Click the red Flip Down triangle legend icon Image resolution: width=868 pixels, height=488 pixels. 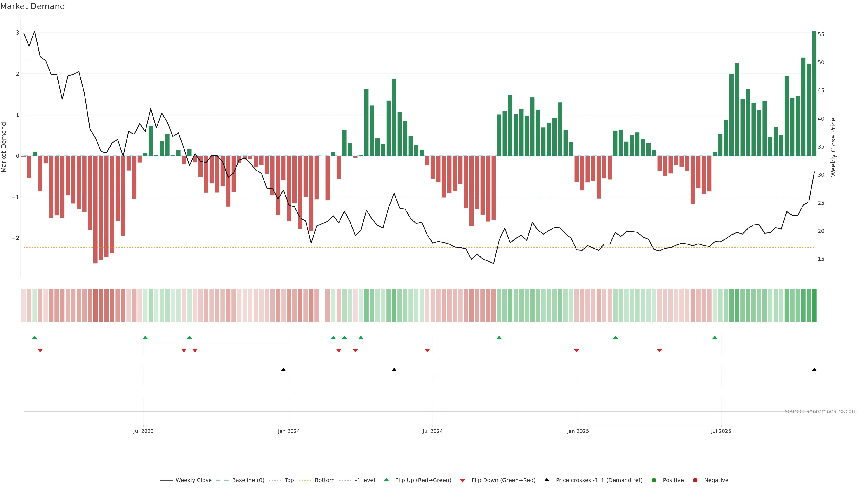click(463, 480)
